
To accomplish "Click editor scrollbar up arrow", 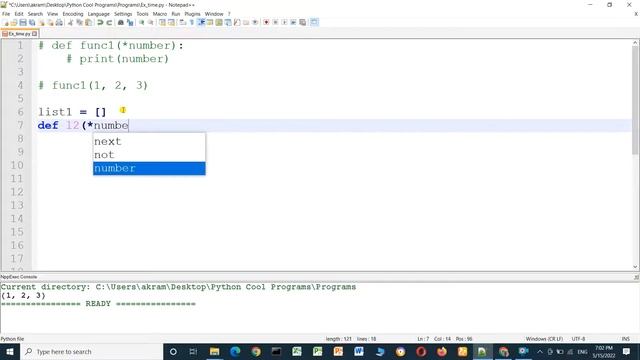I will (636, 42).
